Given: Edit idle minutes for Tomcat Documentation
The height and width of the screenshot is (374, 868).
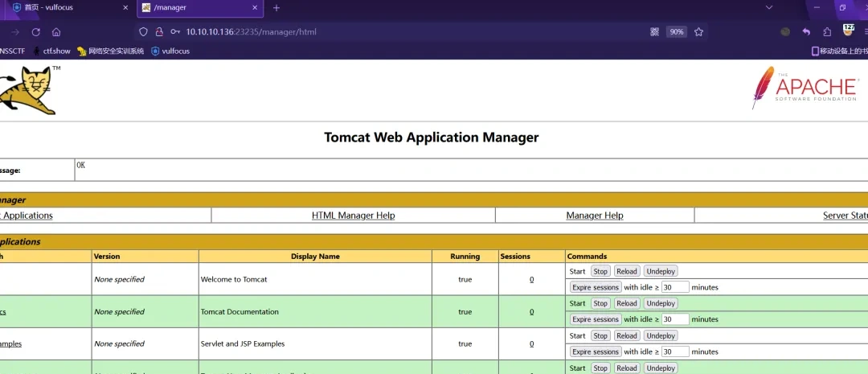Looking at the screenshot, I should (x=675, y=319).
